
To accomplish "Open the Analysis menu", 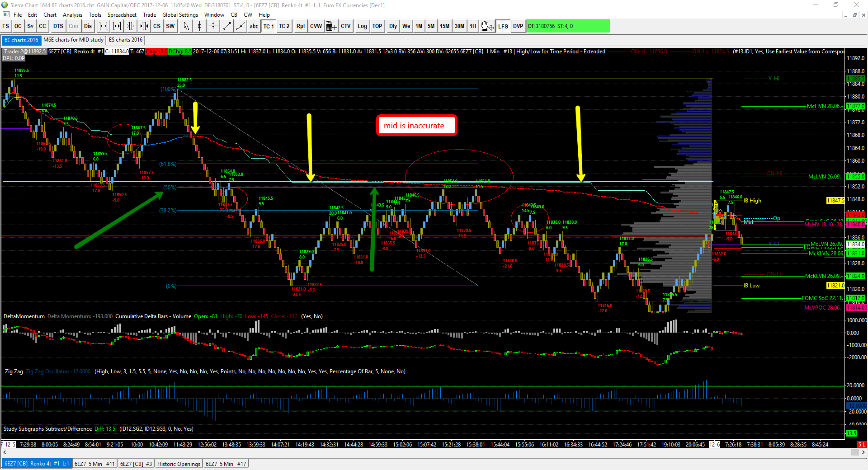I will pyautogui.click(x=72, y=15).
